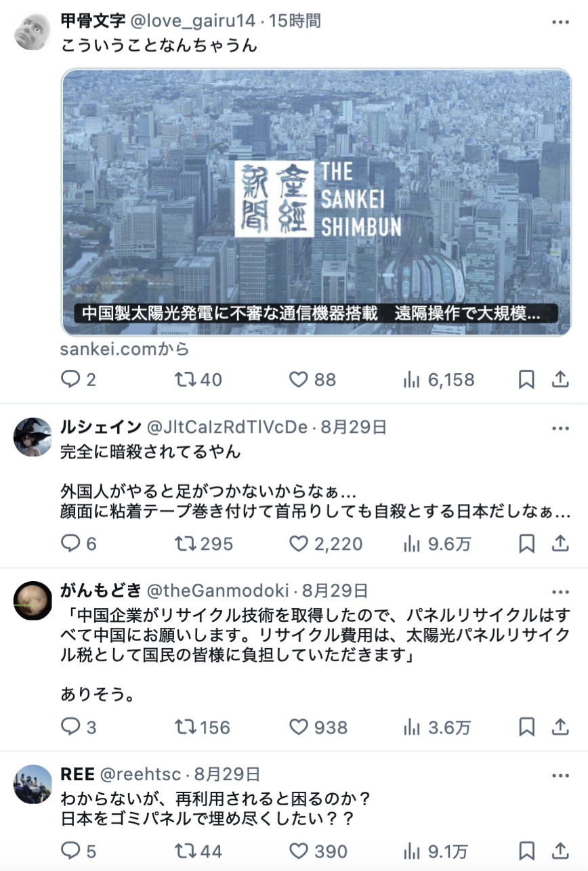View analytics of ルシェイン's post showing 9.6万
The image size is (588, 871).
click(437, 544)
